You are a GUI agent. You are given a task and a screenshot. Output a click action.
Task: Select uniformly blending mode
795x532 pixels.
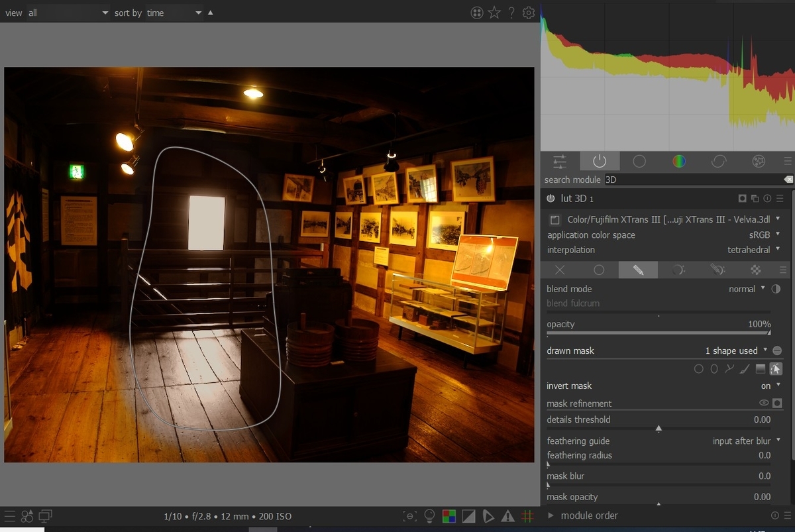(599, 270)
